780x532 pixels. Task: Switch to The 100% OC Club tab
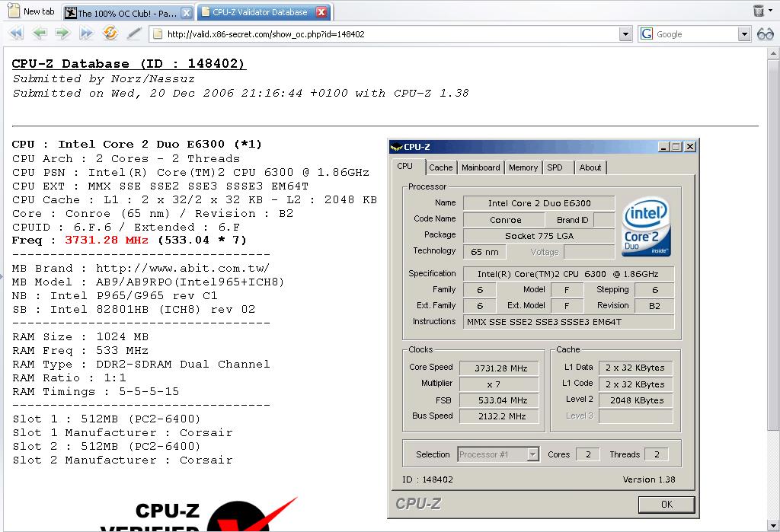coord(127,13)
